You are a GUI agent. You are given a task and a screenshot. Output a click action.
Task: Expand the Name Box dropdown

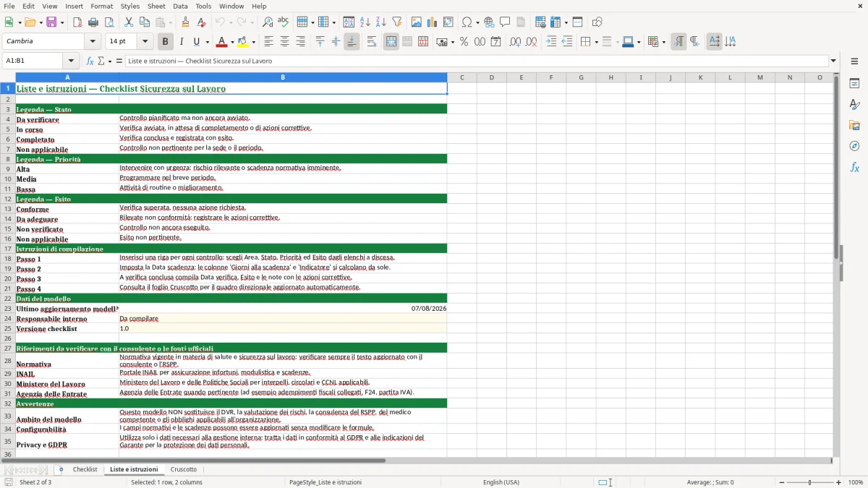pyautogui.click(x=71, y=61)
